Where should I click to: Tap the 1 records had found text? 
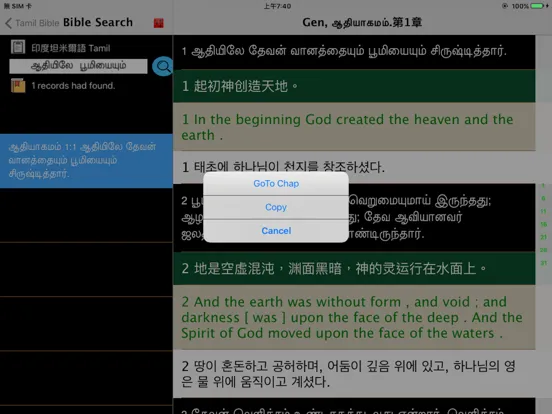(x=73, y=86)
